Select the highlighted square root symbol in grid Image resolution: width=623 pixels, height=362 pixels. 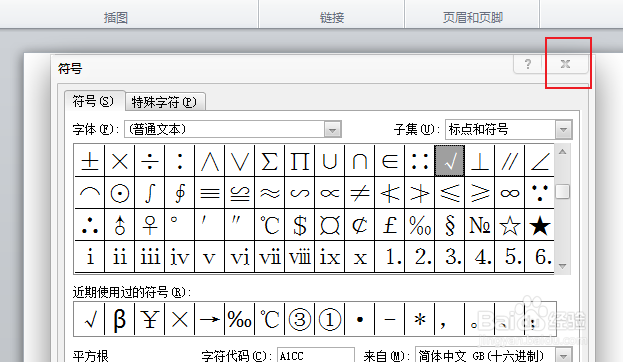pyautogui.click(x=450, y=161)
